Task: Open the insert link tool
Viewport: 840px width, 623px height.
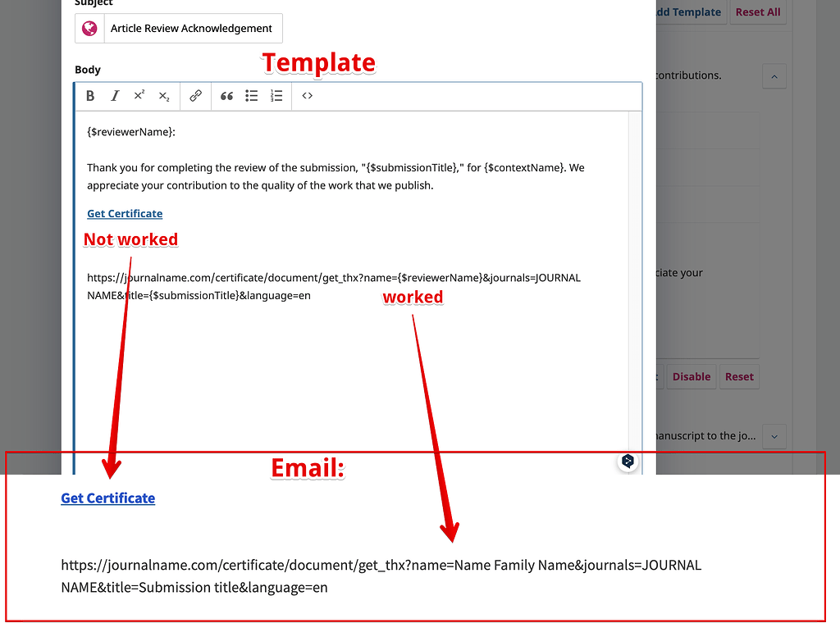Action: [195, 96]
